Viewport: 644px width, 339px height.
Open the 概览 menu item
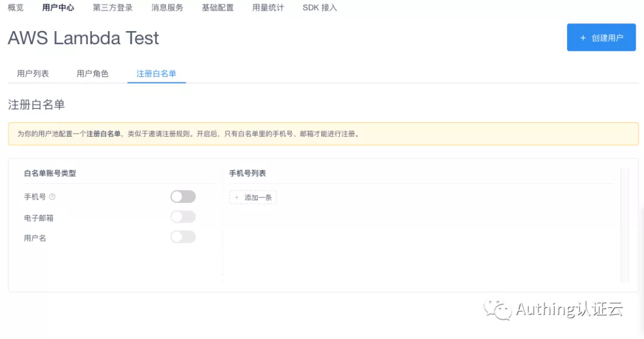click(x=16, y=7)
